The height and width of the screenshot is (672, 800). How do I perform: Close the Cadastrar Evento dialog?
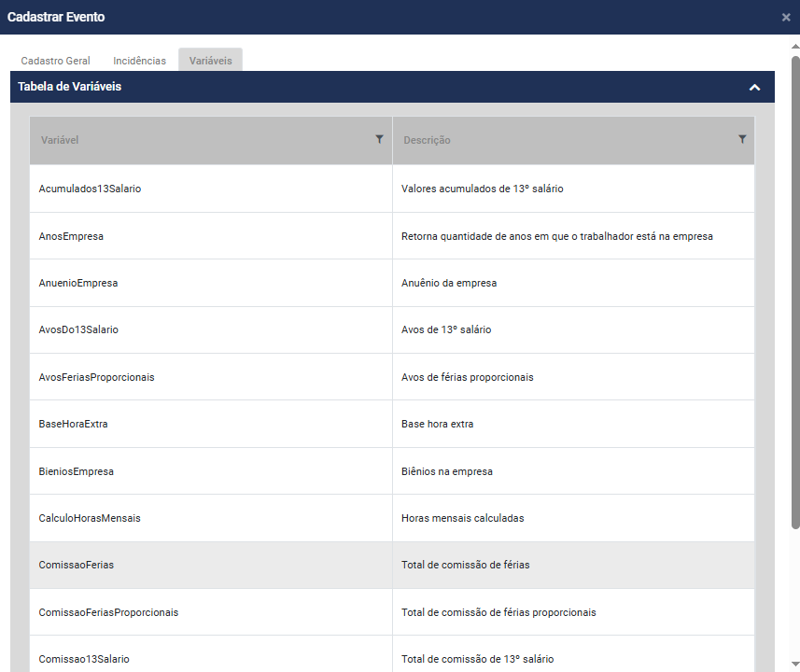click(x=786, y=17)
